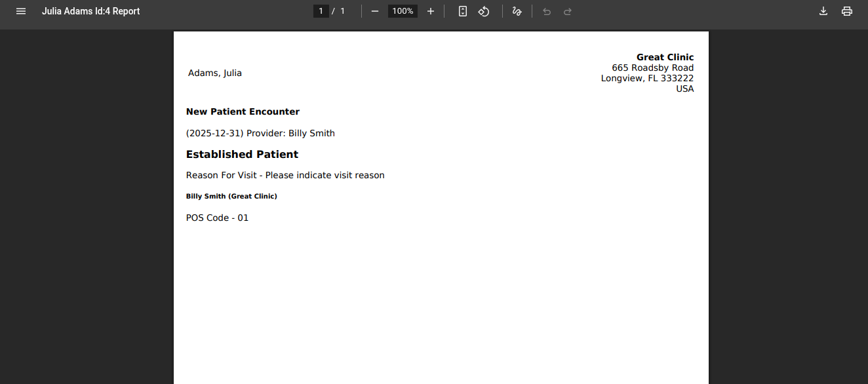Screen dimensions: 868x384
Task: Print the report using the printer icon
Action: tap(847, 11)
